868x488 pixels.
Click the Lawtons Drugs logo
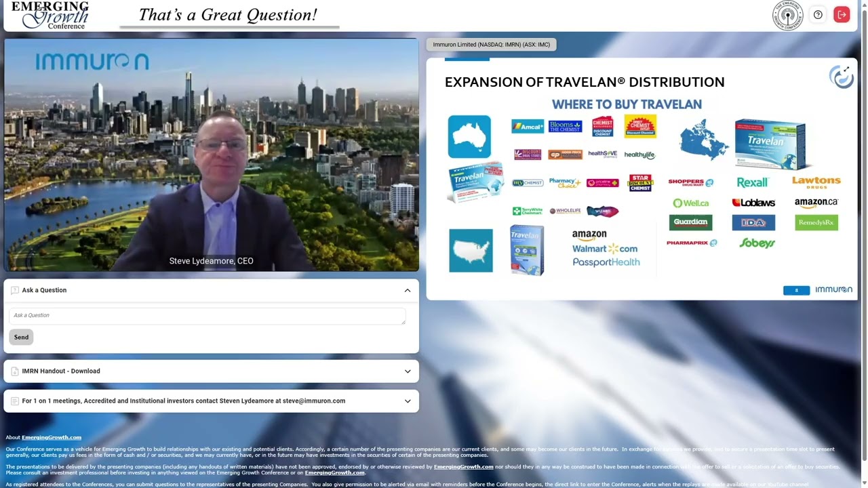816,182
